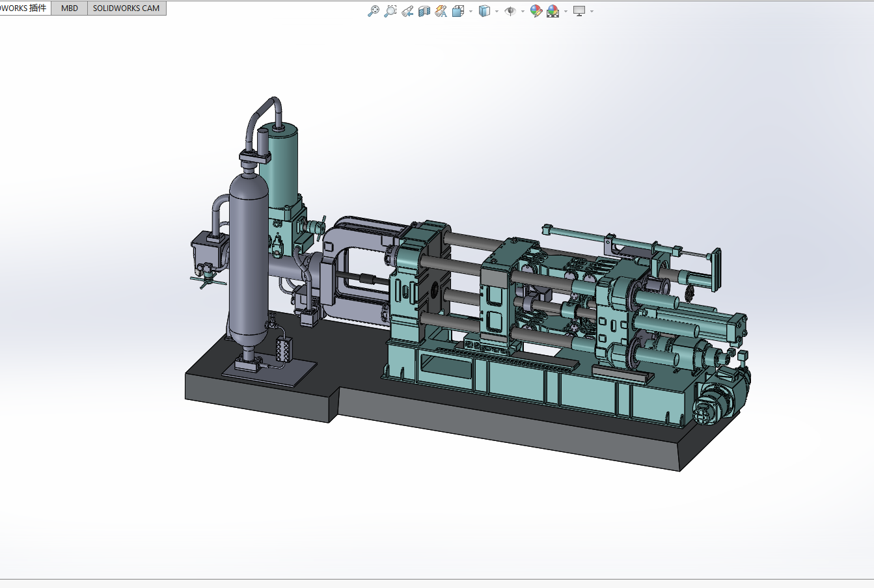Open the SOLIDWORKS 插件 tab

(24, 8)
